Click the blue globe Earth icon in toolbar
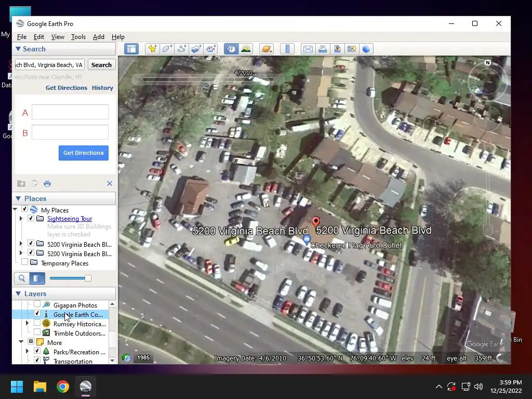Viewport: 532px width, 399px height. [x=366, y=49]
